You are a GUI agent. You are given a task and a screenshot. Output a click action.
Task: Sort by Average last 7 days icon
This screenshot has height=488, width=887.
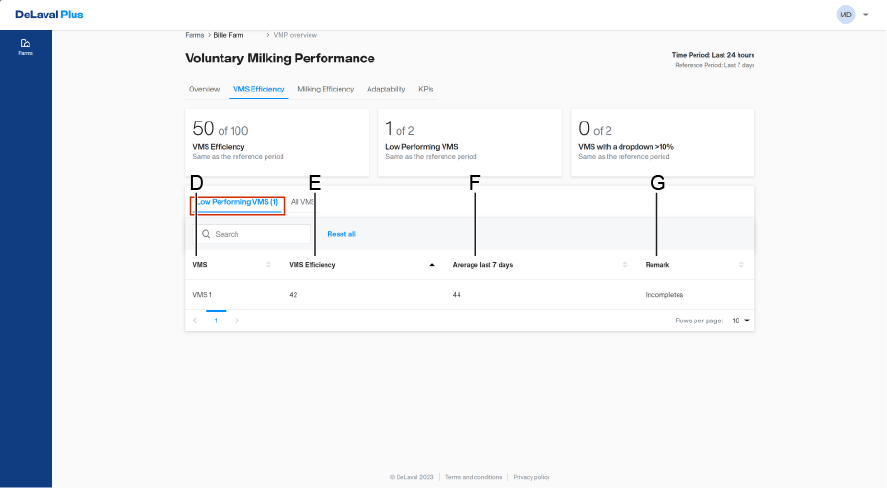625,265
